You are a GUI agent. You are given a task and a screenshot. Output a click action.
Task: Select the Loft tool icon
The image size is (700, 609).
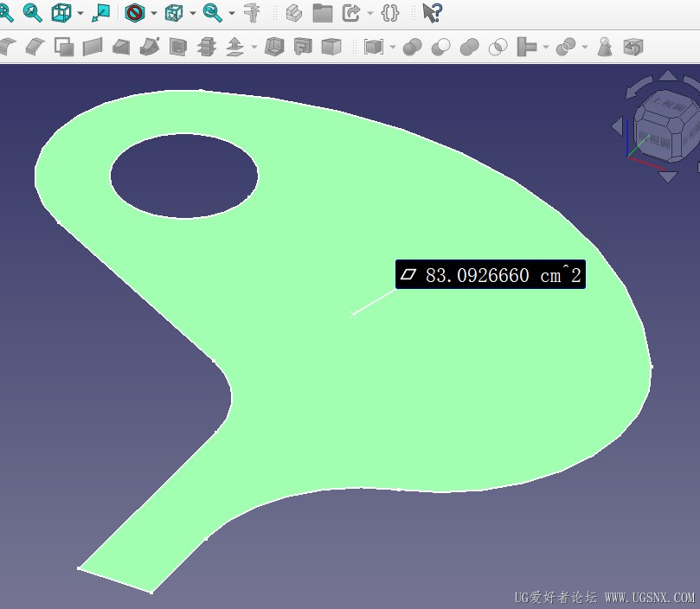tap(121, 47)
